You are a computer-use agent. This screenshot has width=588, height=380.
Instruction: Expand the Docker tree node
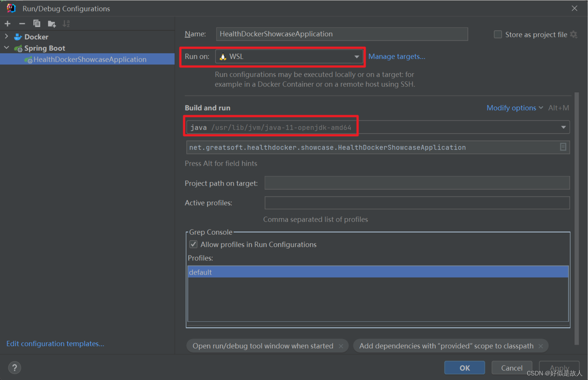click(x=6, y=36)
